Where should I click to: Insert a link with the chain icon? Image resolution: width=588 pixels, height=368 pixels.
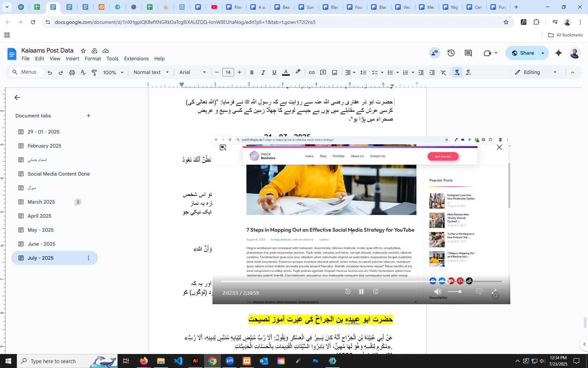311,73
